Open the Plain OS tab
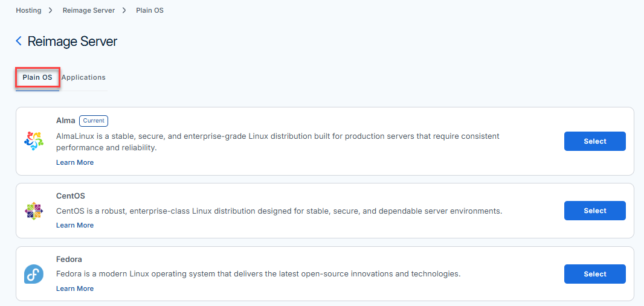The height and width of the screenshot is (306, 644). pyautogui.click(x=37, y=77)
